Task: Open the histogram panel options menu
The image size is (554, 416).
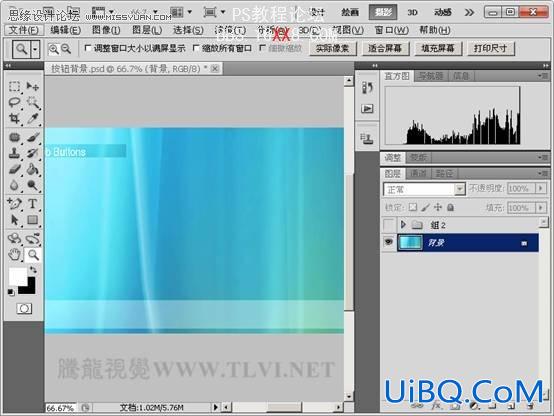Action: [x=543, y=76]
